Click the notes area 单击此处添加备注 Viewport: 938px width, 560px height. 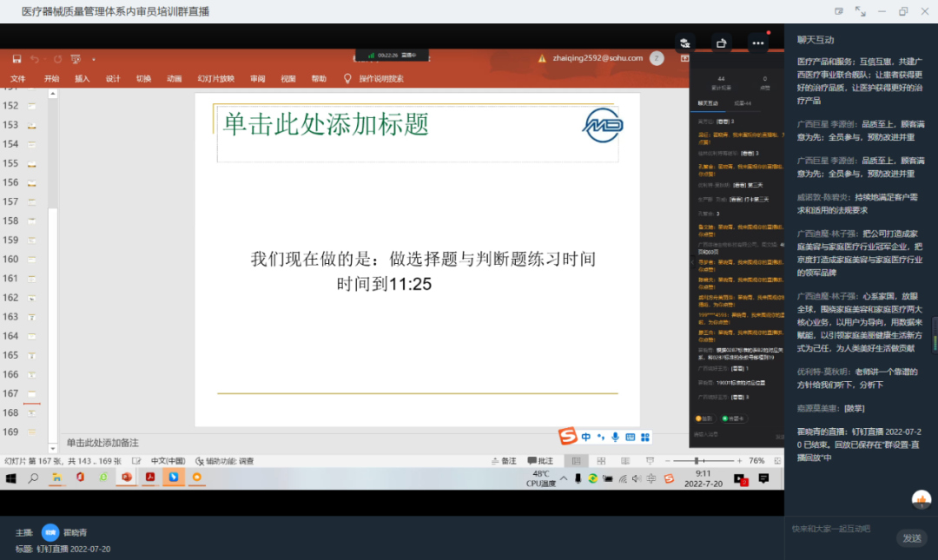pyautogui.click(x=102, y=443)
